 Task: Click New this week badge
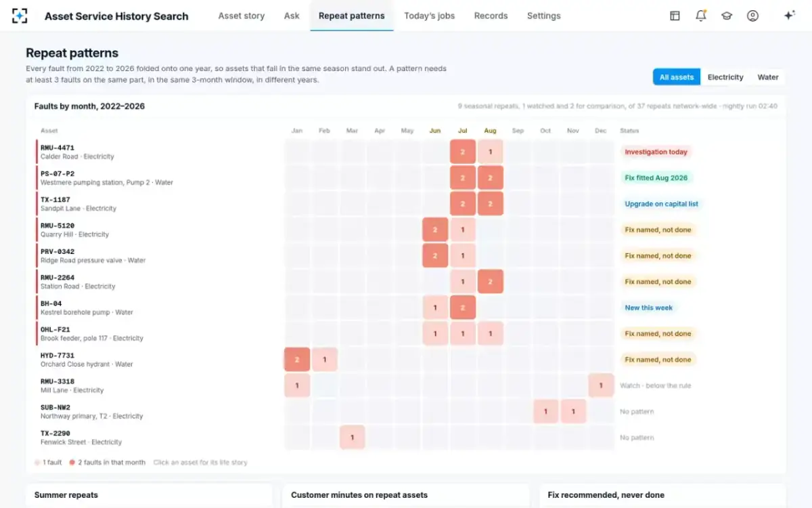(x=648, y=308)
